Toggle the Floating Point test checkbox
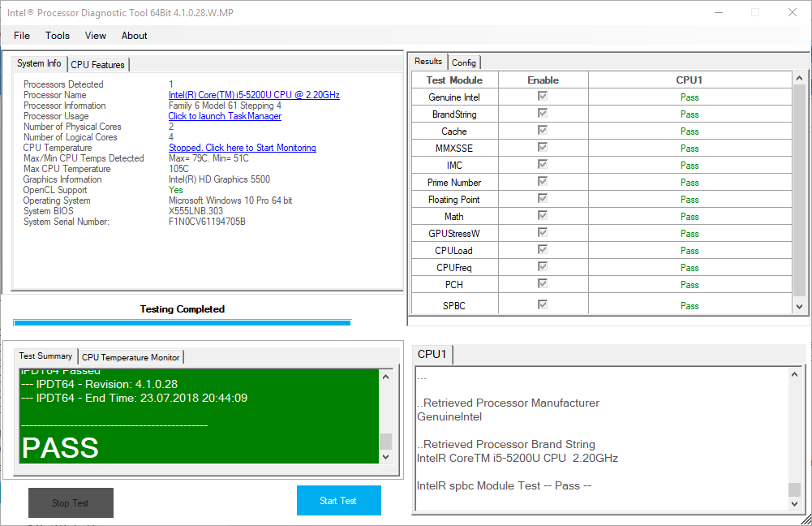812x526 pixels. 543,199
